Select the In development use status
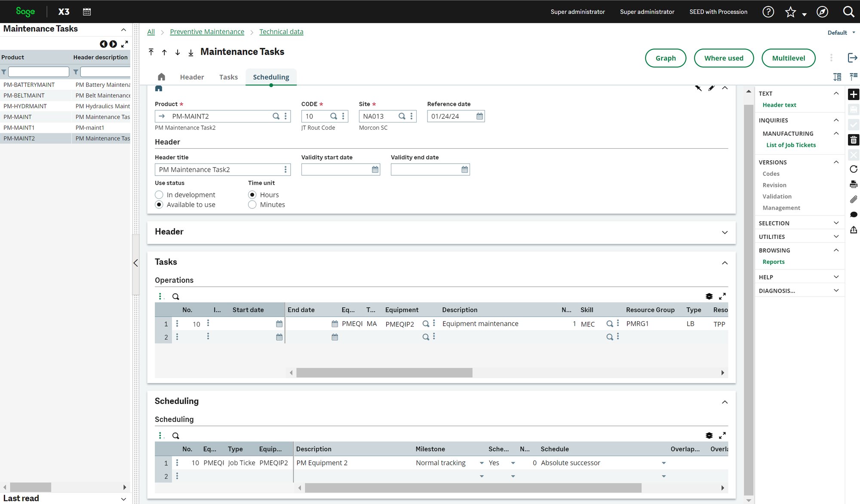 point(159,195)
